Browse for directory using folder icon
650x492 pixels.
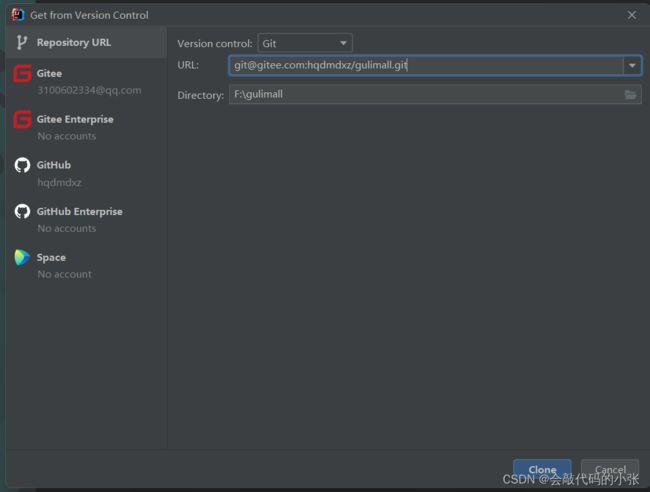click(631, 95)
